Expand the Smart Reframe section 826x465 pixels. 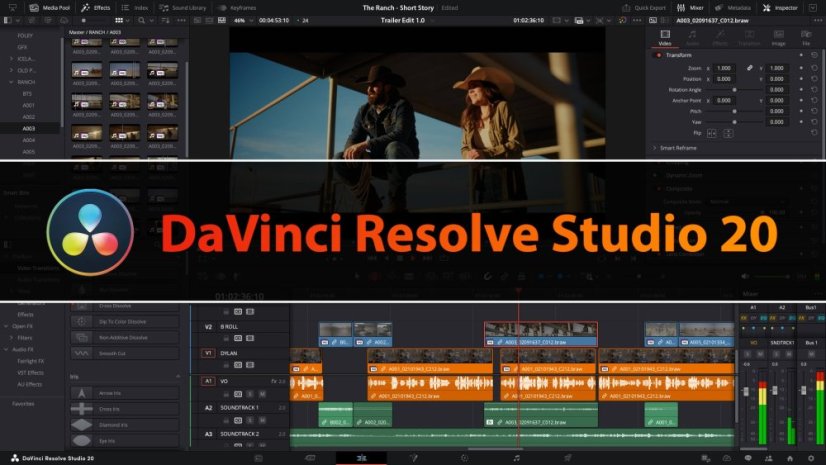pyautogui.click(x=655, y=148)
